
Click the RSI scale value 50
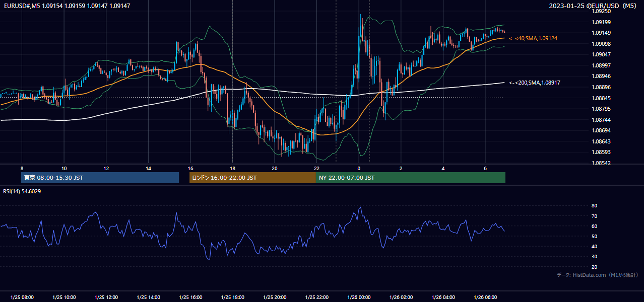pyautogui.click(x=594, y=236)
